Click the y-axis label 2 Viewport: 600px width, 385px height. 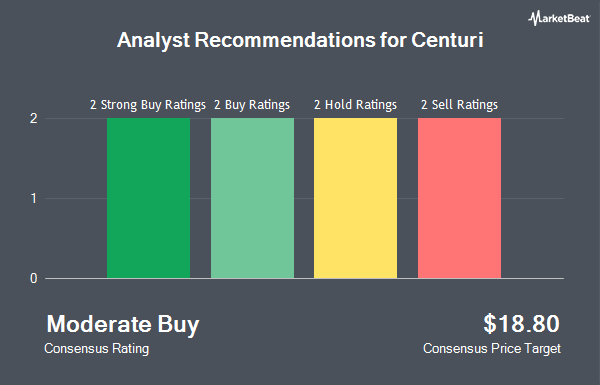[x=34, y=118]
